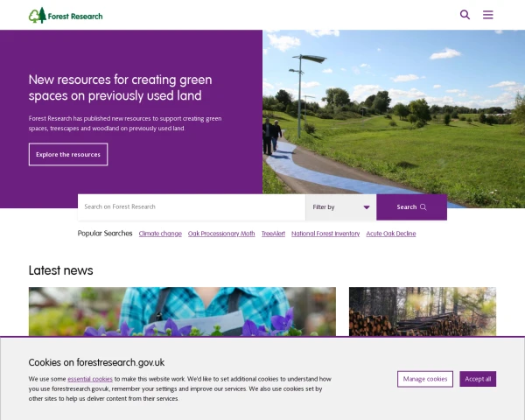This screenshot has height=420, width=525.
Task: Click the magnifier icon in Search button
Action: point(423,207)
